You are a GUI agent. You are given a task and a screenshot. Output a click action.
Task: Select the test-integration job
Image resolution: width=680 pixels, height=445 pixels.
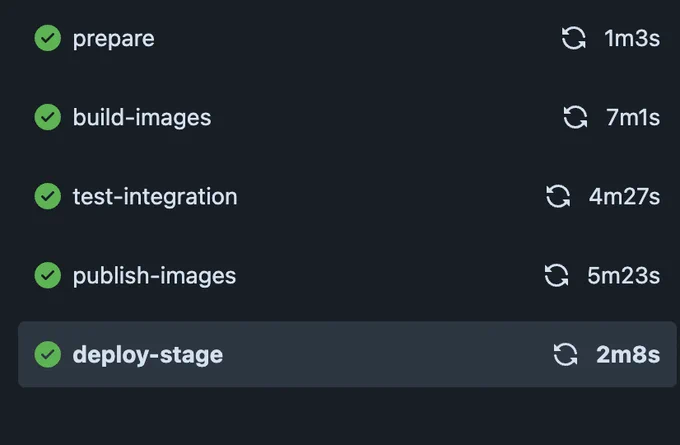pyautogui.click(x=155, y=196)
